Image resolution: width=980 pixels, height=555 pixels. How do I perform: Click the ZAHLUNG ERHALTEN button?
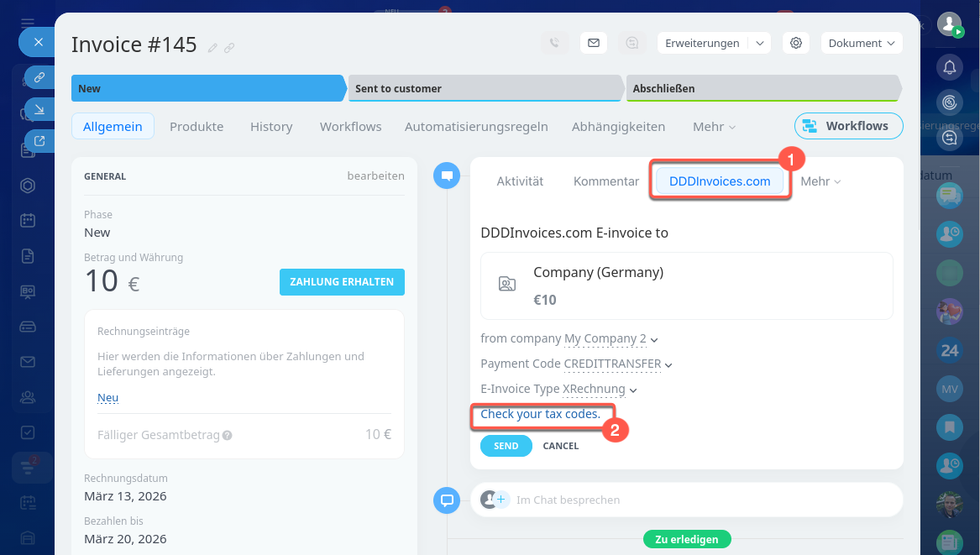[x=342, y=282]
